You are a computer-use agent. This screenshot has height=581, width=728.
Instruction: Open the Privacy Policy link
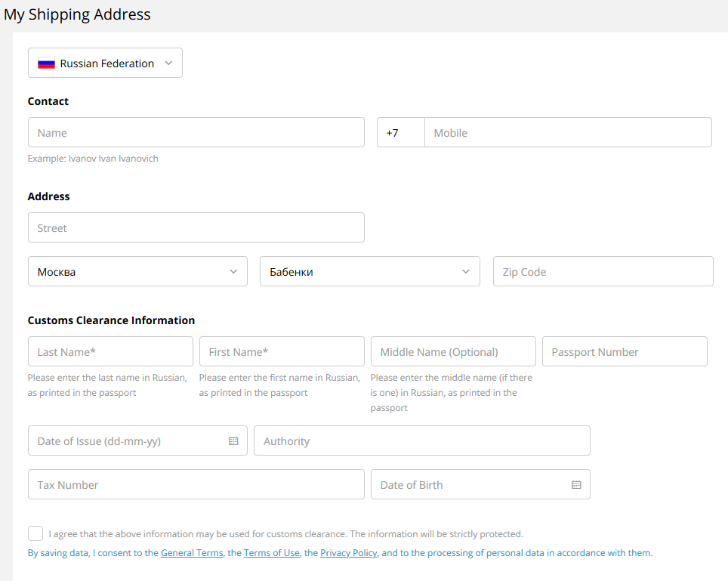coord(349,553)
